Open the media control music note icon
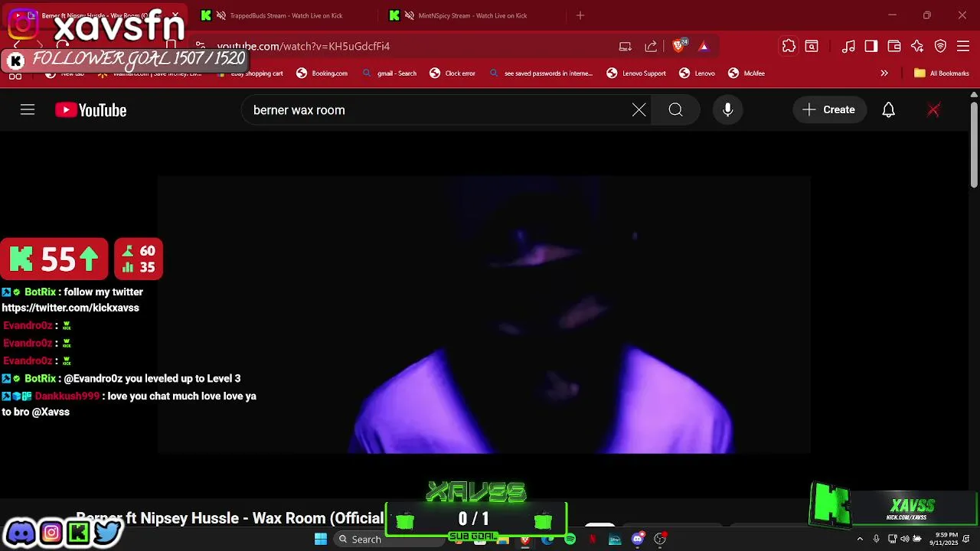Image resolution: width=980 pixels, height=551 pixels. 848,47
